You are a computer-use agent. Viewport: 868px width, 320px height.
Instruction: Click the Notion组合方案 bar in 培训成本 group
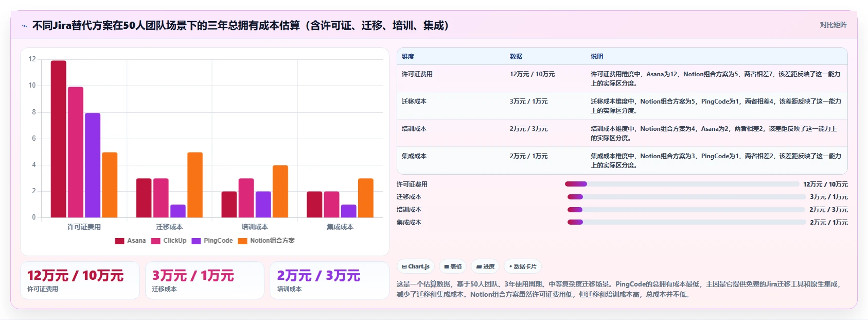coord(280,191)
